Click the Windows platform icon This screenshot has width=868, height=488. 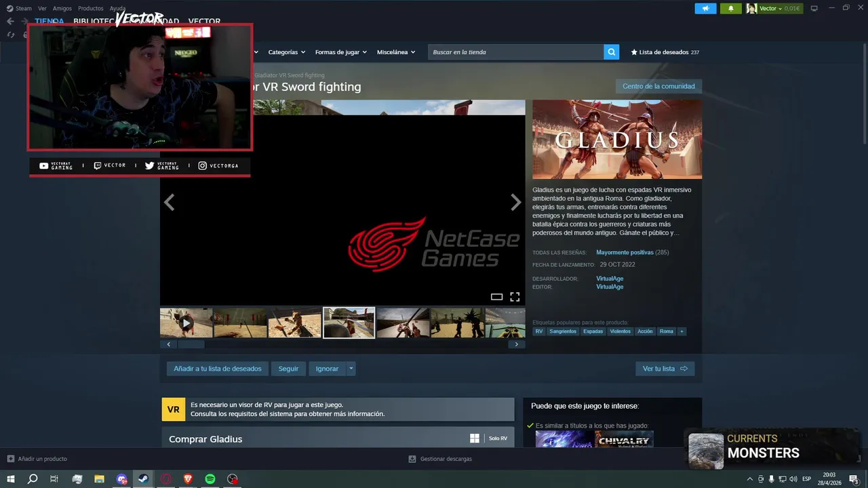tap(475, 439)
